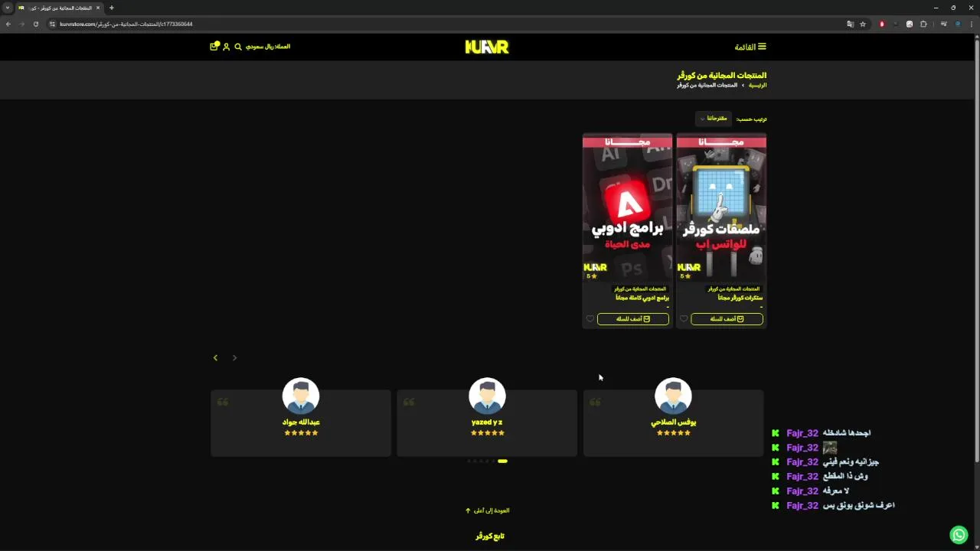Click the active yellow carousel dot
Screen dimensions: 980x551
click(x=502, y=461)
